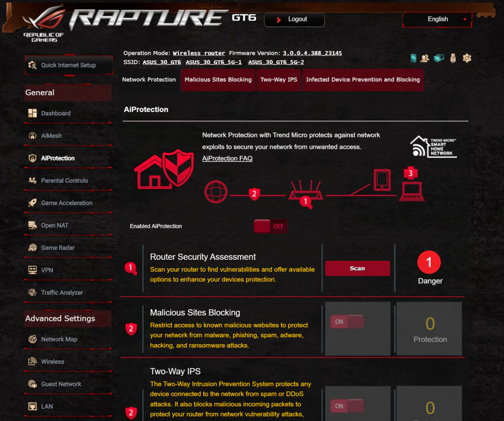Open Infected Device Prevention and Blocking tab
Viewport: 504px width, 421px height.
pyautogui.click(x=363, y=80)
